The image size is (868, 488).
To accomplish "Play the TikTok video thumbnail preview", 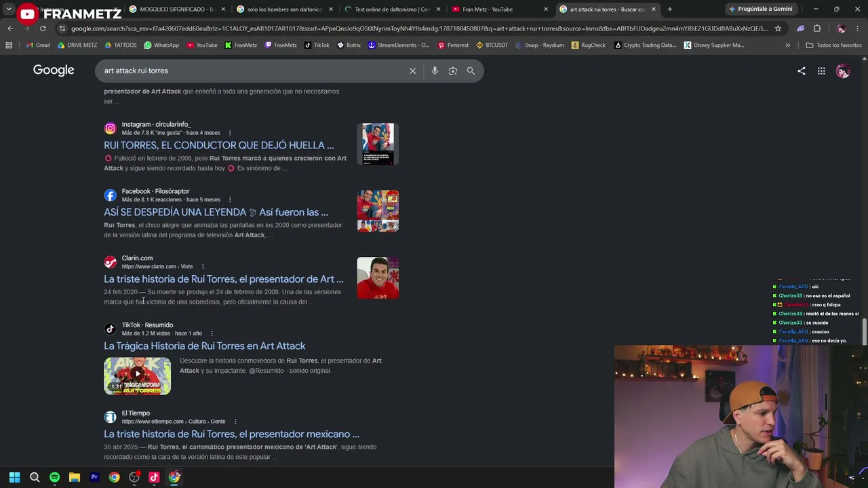I will point(137,376).
